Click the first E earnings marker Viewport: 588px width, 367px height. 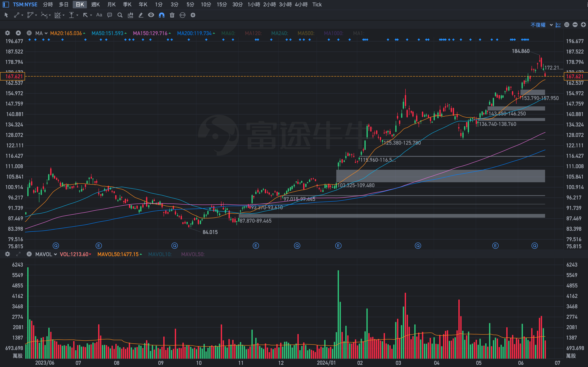(x=99, y=246)
